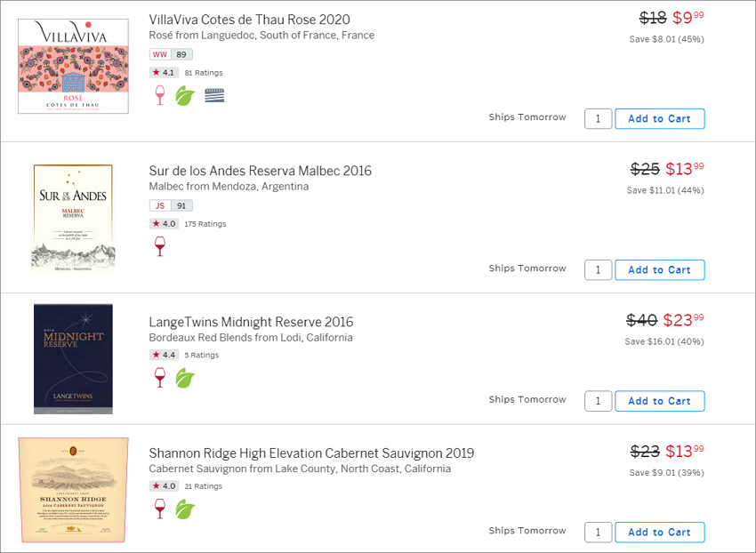Add VillaViva Cotes de Thau Rose to cart

660,118
